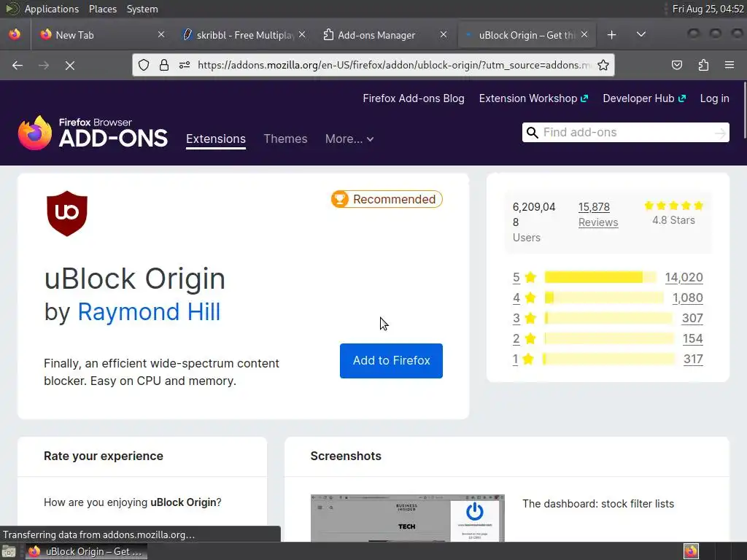Switch to the Add-ons Manager tab
The image size is (747, 560).
click(385, 35)
